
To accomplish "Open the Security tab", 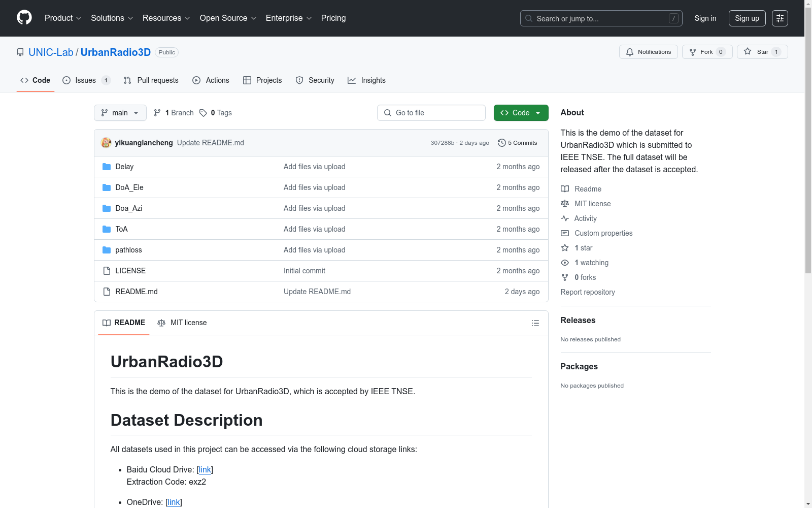I will coord(315,80).
